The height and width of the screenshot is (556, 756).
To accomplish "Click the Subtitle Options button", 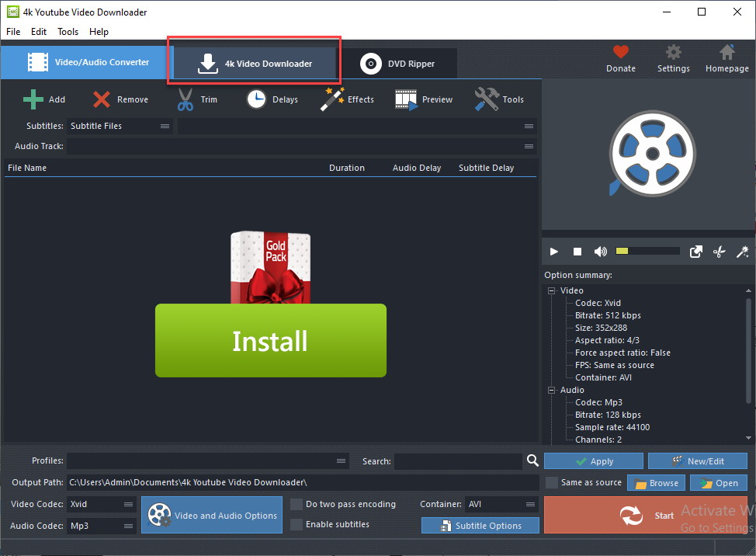I will point(480,526).
